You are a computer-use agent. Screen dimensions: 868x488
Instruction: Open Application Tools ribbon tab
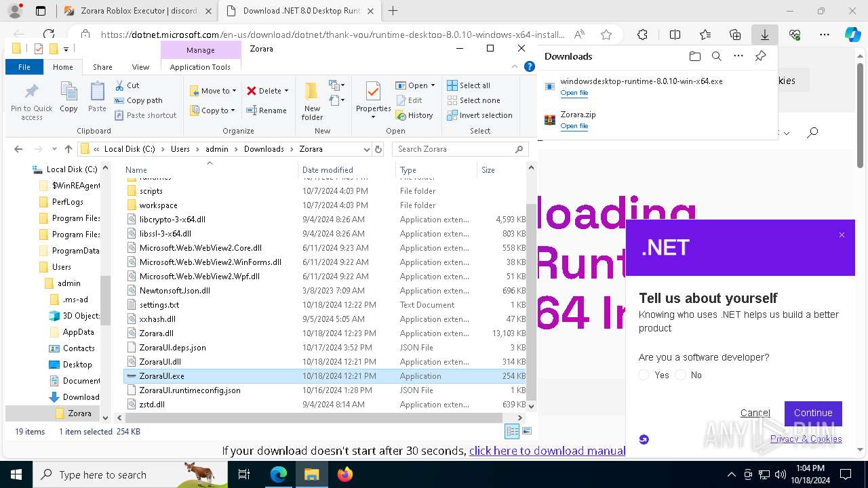[x=200, y=67]
